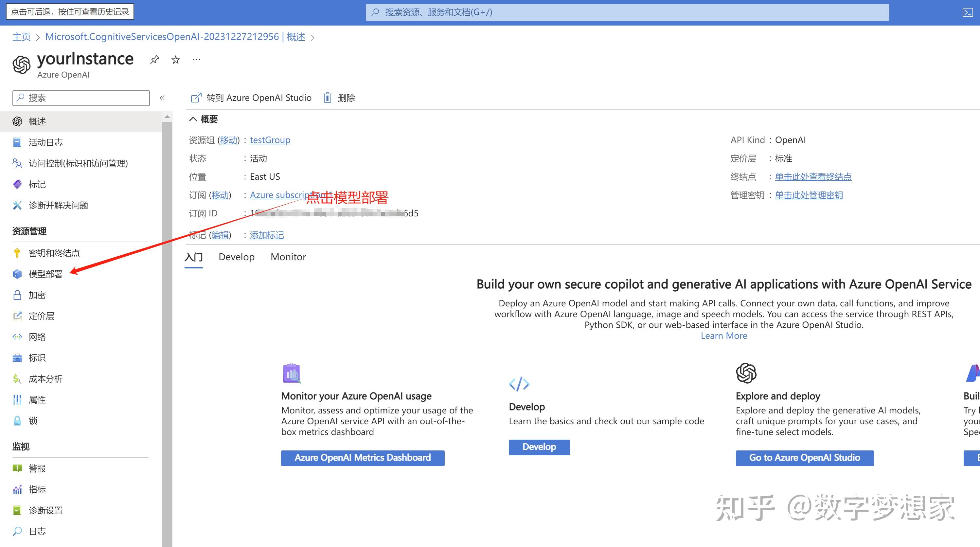Add yourInstance to favorites with star icon

175,59
